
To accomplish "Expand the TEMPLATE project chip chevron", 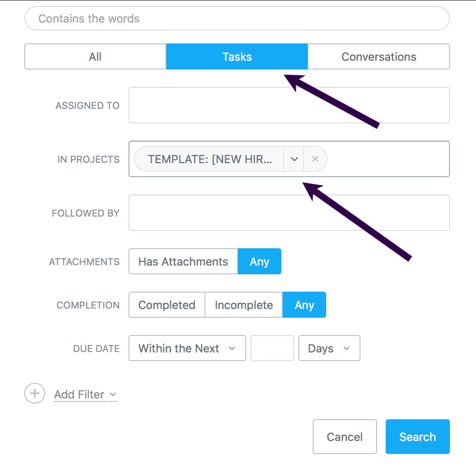I will pos(294,159).
